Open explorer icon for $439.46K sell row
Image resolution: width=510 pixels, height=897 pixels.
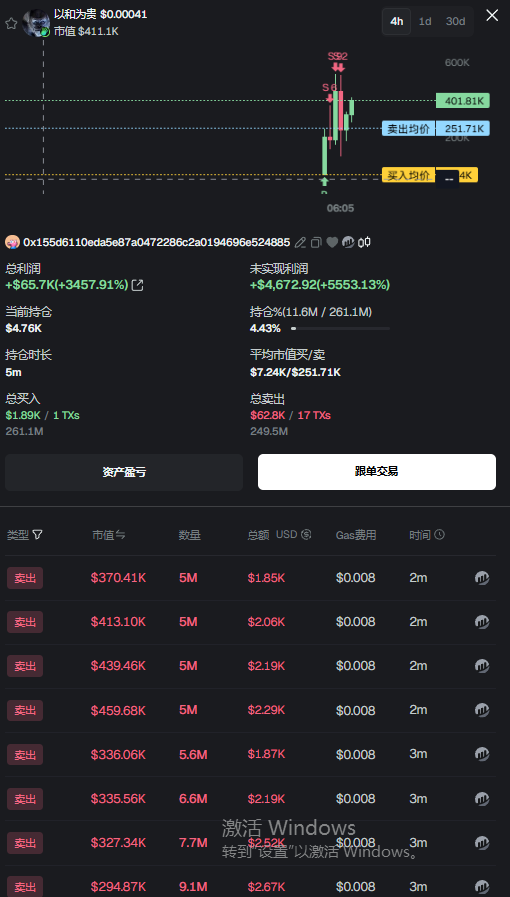click(482, 666)
